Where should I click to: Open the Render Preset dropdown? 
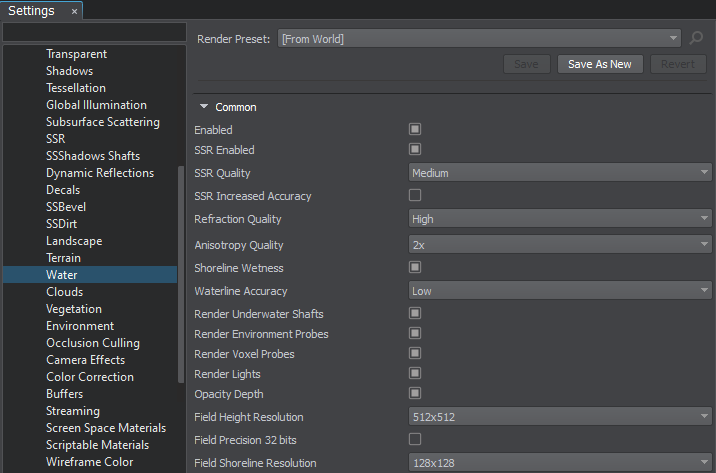479,39
